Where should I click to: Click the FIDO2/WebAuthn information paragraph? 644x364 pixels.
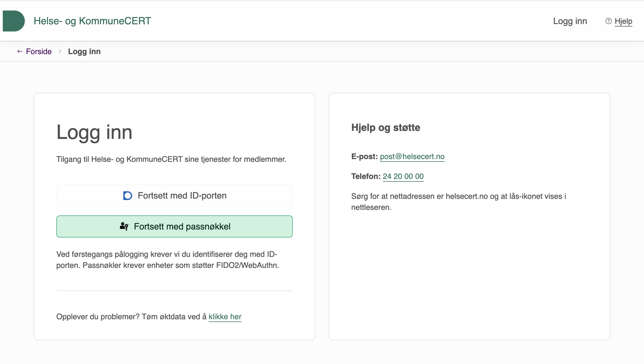coord(167,260)
